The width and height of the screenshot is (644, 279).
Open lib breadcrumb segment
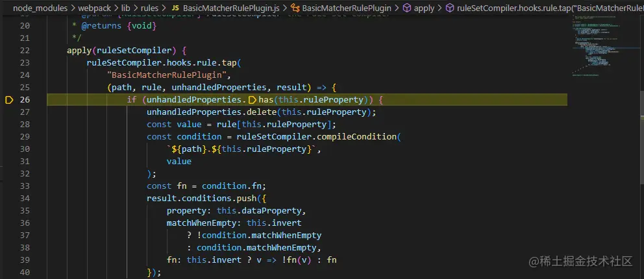point(126,7)
